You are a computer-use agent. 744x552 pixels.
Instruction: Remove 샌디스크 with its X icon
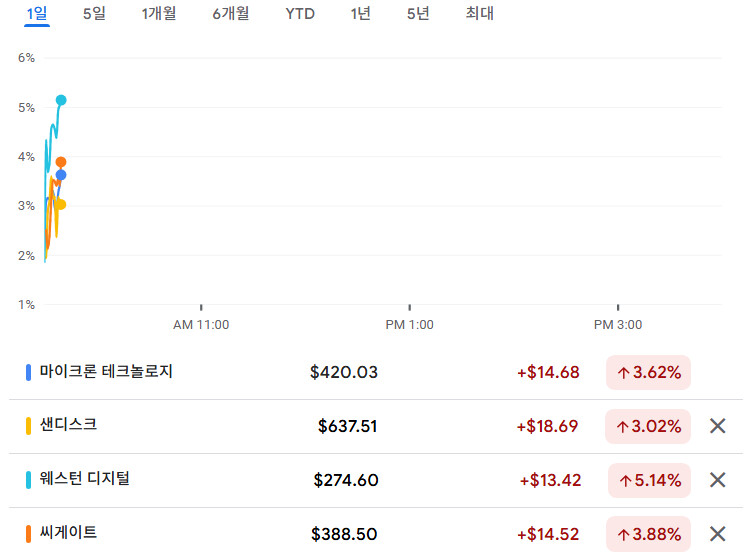717,426
